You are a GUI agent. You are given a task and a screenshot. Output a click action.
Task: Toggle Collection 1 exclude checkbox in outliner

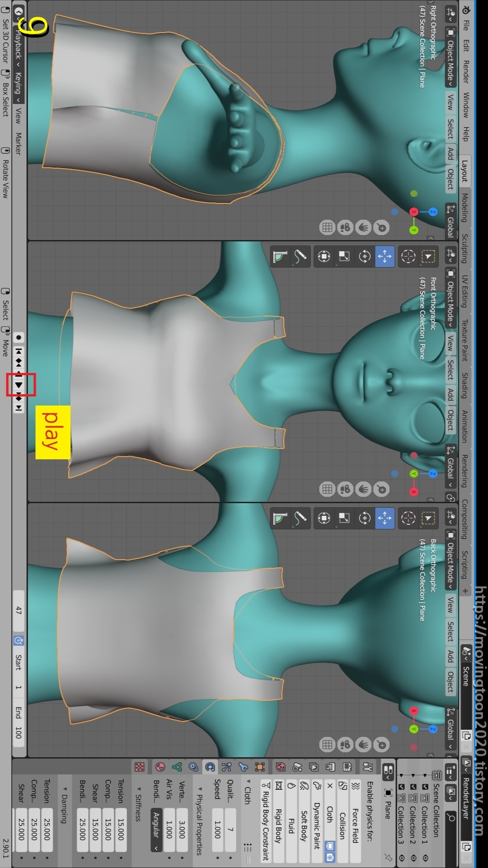point(425,787)
